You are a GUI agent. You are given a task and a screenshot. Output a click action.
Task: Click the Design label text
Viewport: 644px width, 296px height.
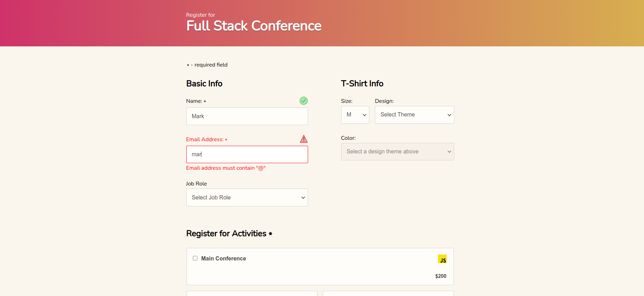click(384, 101)
